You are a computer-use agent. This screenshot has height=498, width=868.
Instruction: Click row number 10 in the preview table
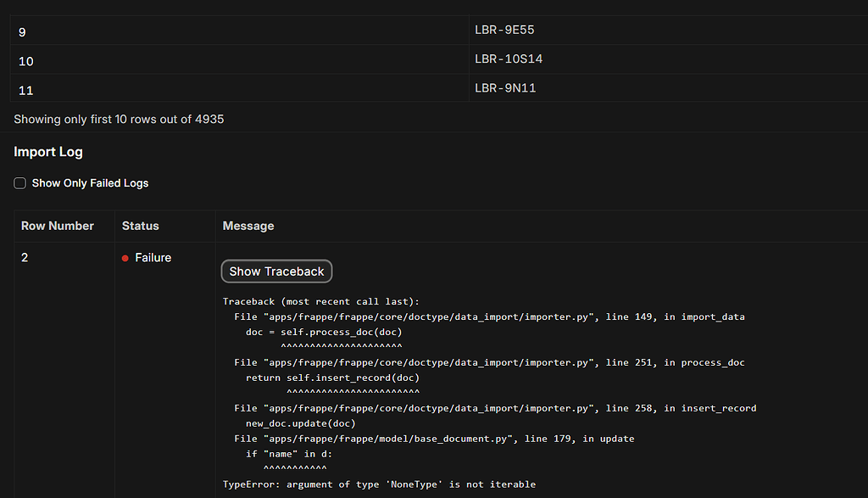pos(25,60)
